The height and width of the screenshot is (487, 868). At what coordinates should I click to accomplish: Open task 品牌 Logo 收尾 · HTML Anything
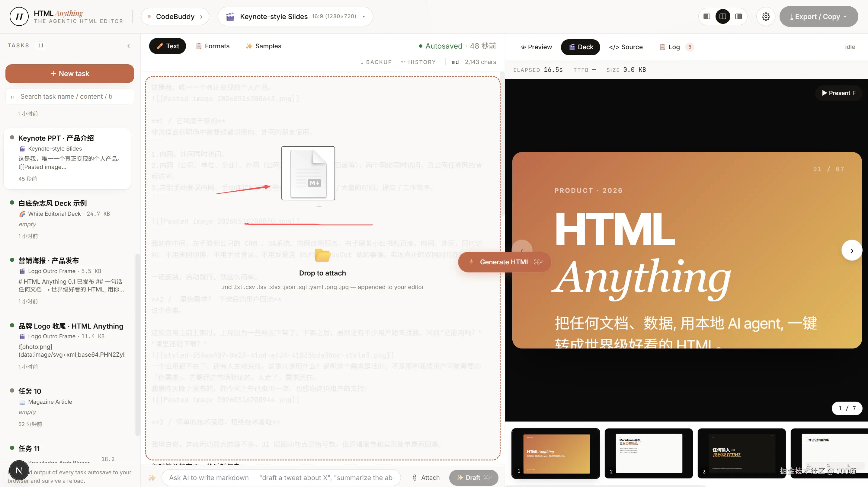[x=67, y=346]
